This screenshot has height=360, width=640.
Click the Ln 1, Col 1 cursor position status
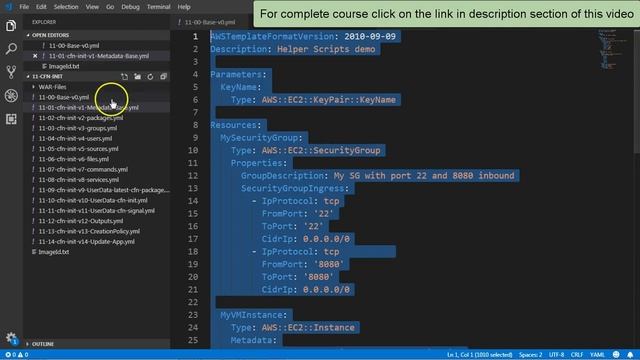coord(480,355)
